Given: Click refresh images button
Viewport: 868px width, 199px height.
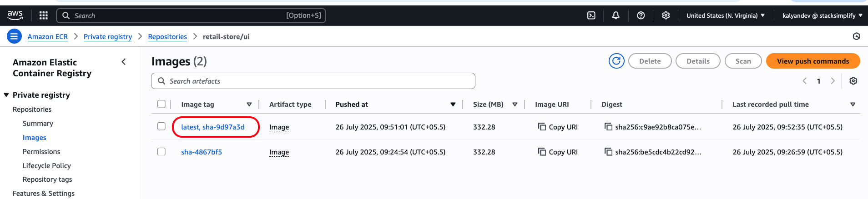Looking at the screenshot, I should click(616, 61).
